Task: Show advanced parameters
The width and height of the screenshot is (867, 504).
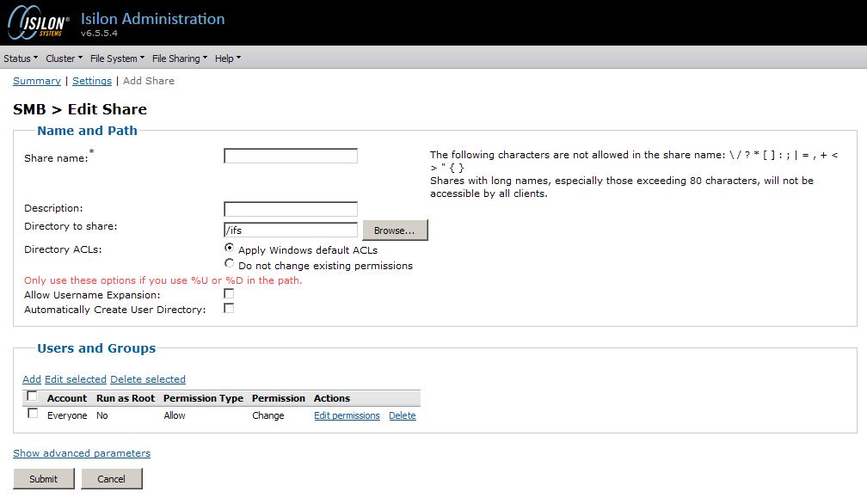Action: pyautogui.click(x=82, y=453)
